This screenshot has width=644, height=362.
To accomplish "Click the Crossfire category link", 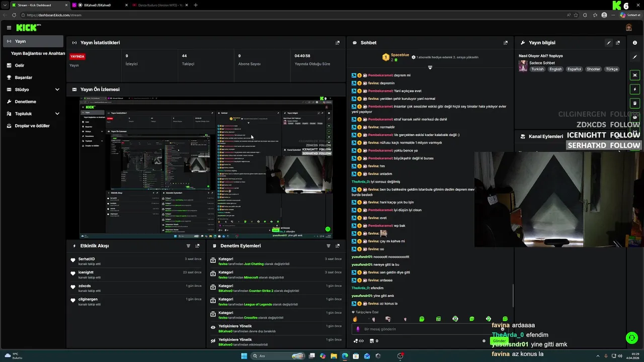I will [251, 318].
